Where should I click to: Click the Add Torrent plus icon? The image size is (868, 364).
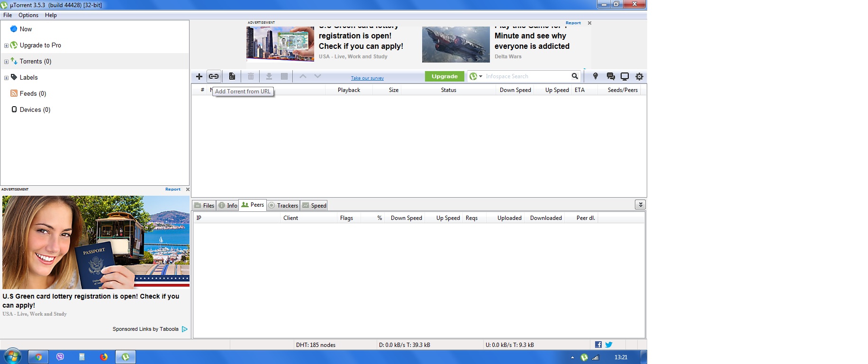click(x=199, y=76)
